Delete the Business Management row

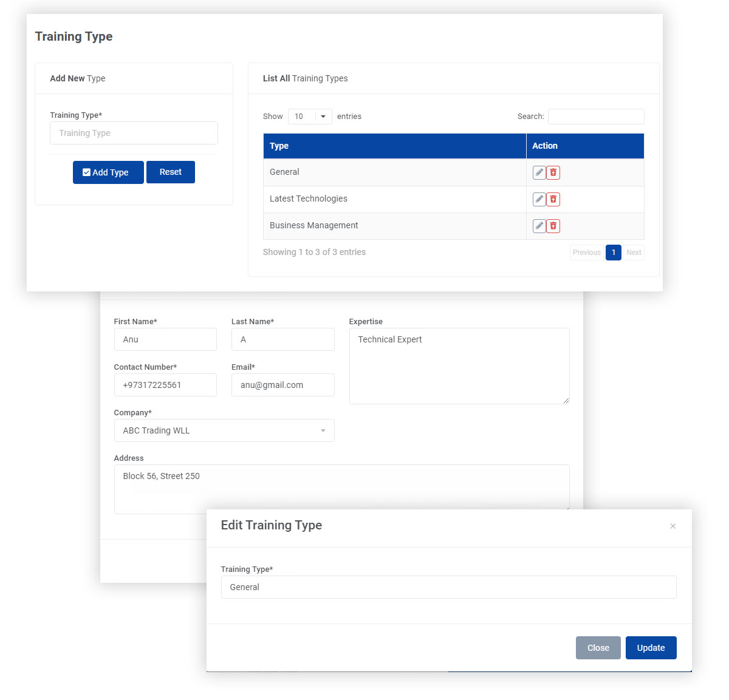click(x=553, y=226)
